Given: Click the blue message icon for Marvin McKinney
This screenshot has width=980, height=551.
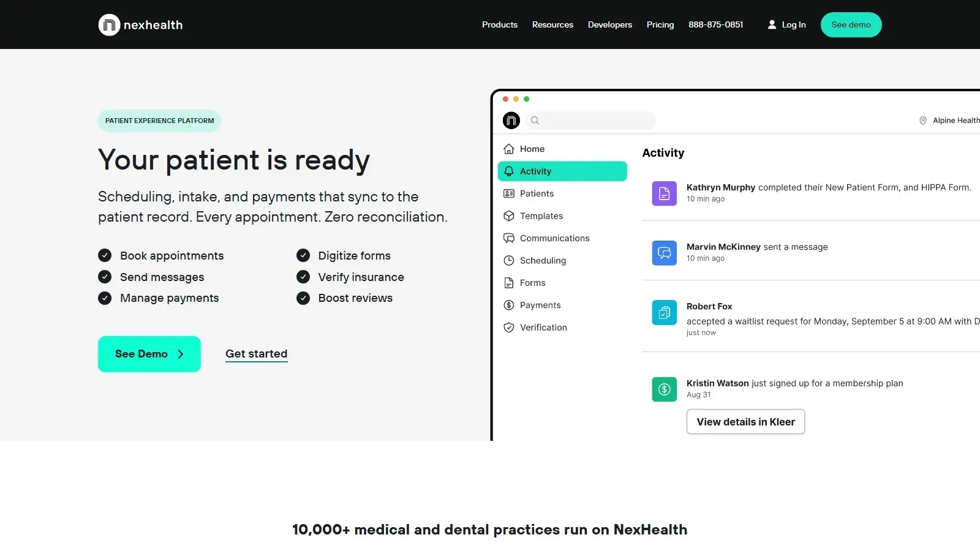Looking at the screenshot, I should 665,253.
